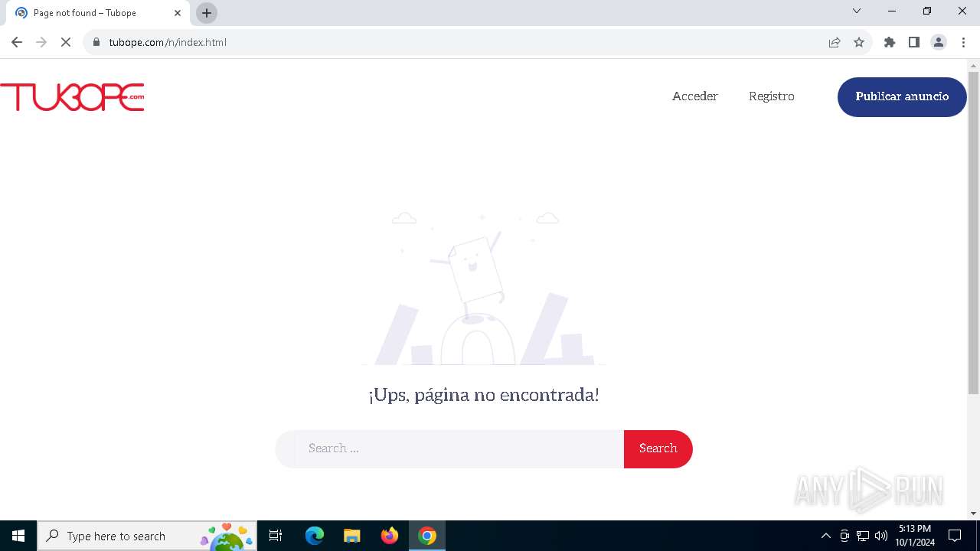
Task: Open the notification center icon
Action: click(x=955, y=536)
